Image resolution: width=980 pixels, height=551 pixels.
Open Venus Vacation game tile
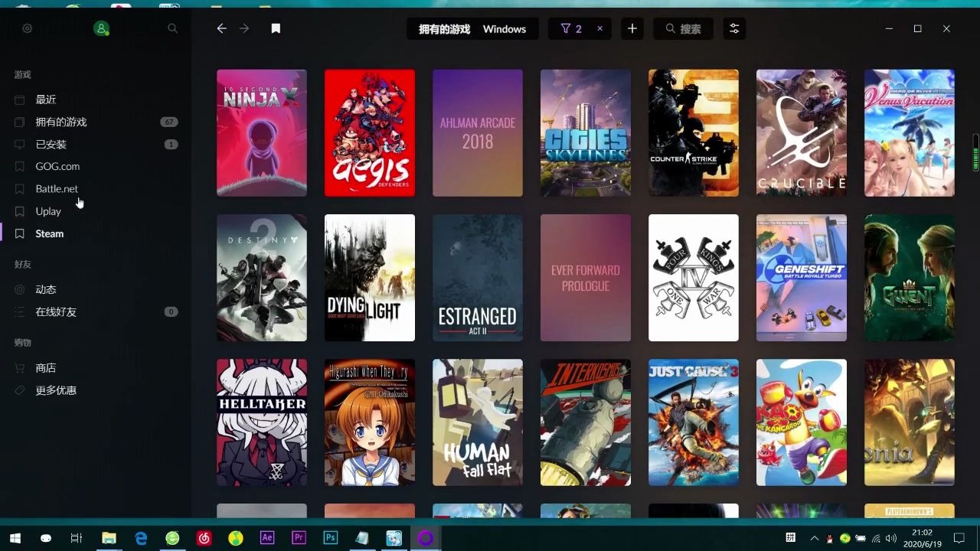point(910,133)
